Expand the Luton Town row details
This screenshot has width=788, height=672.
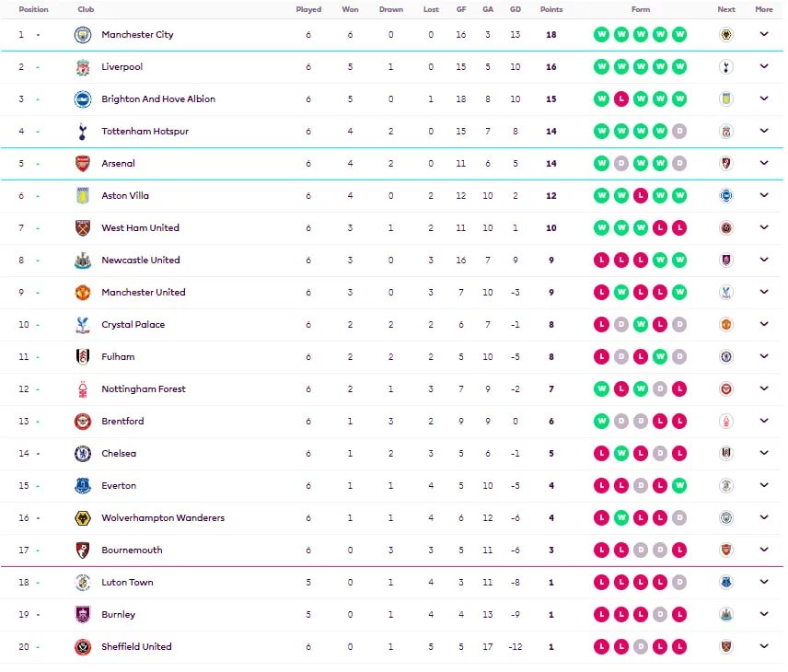pos(763,583)
